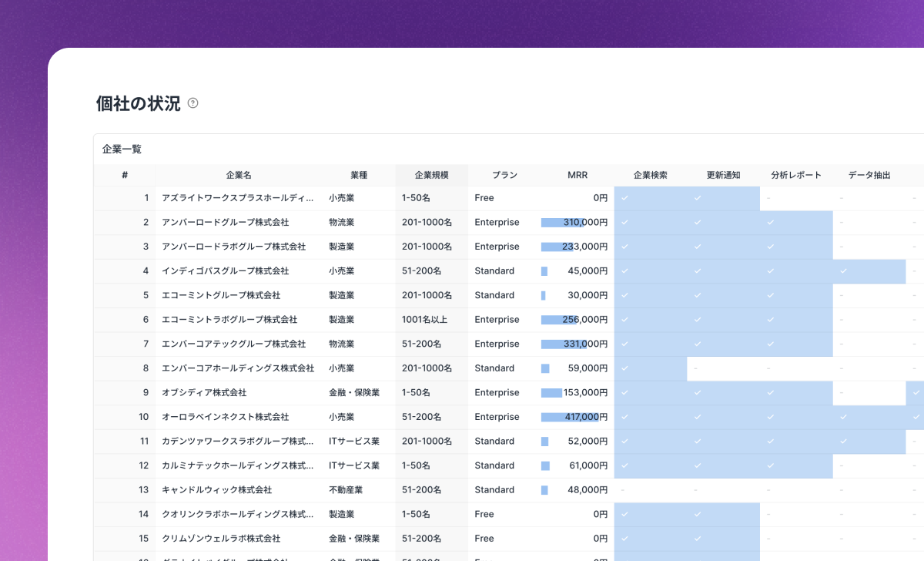Select the 分析レポート checkmark for オブシディア株式会社
Viewport: 924px width, 561px height.
tap(771, 392)
